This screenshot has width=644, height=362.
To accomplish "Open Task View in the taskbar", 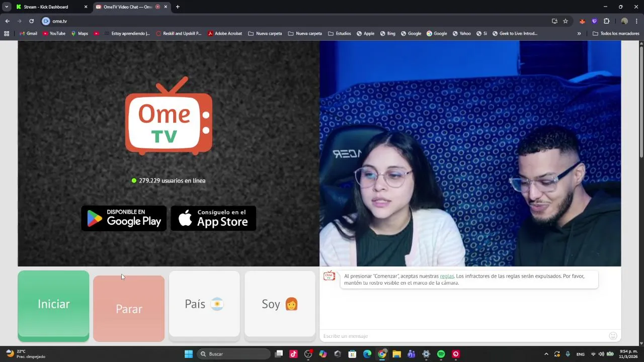I will (x=279, y=354).
